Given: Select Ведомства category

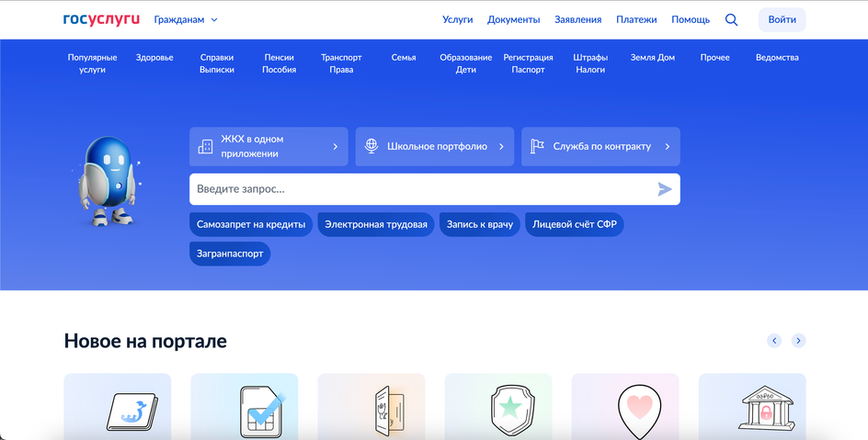Looking at the screenshot, I should click(x=777, y=58).
